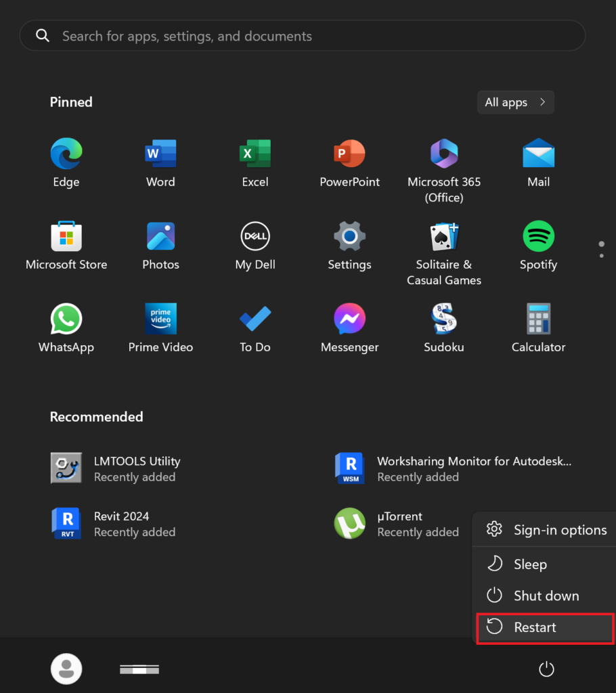Click the search input field

click(x=303, y=35)
